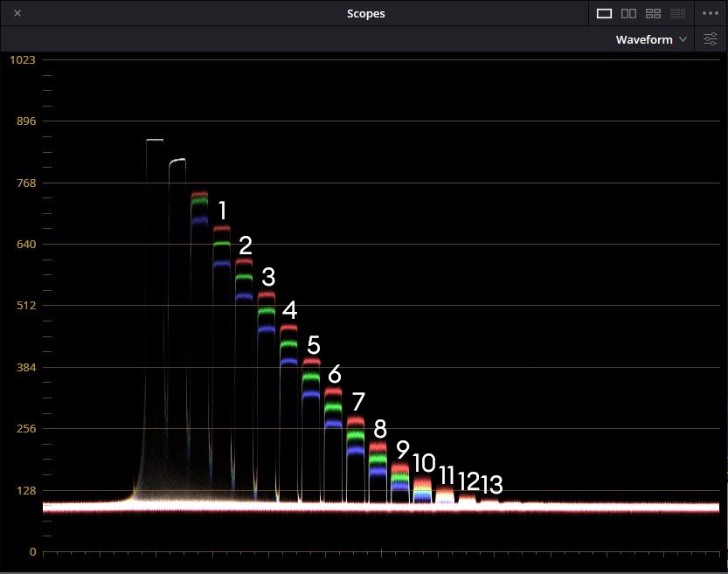
Task: Click the step number 7 annotation
Action: click(357, 402)
